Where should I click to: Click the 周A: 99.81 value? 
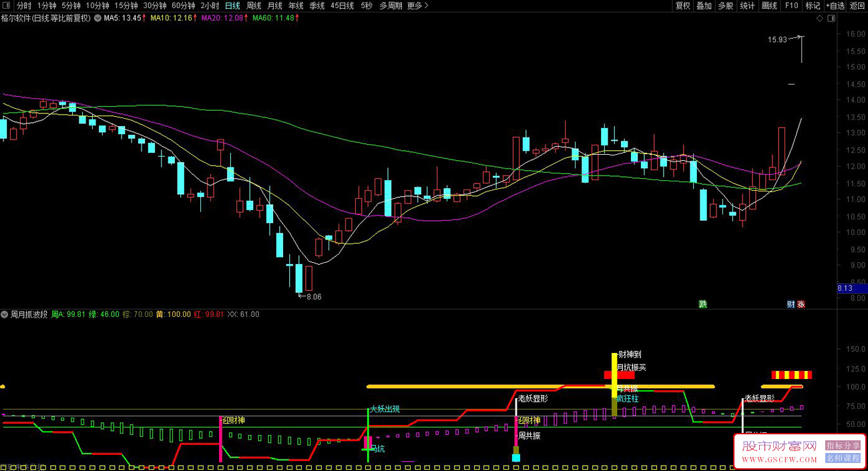(68, 314)
